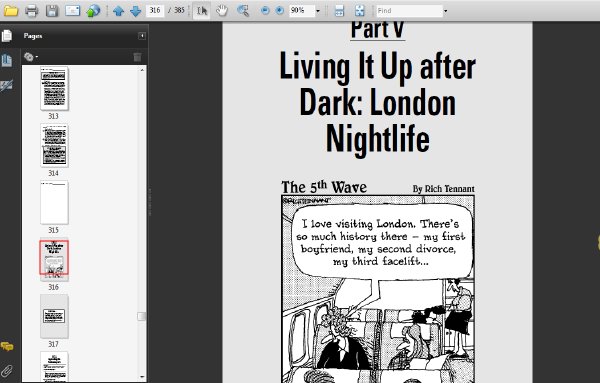Print the document using the printer icon
This screenshot has width=600, height=383.
click(x=32, y=10)
